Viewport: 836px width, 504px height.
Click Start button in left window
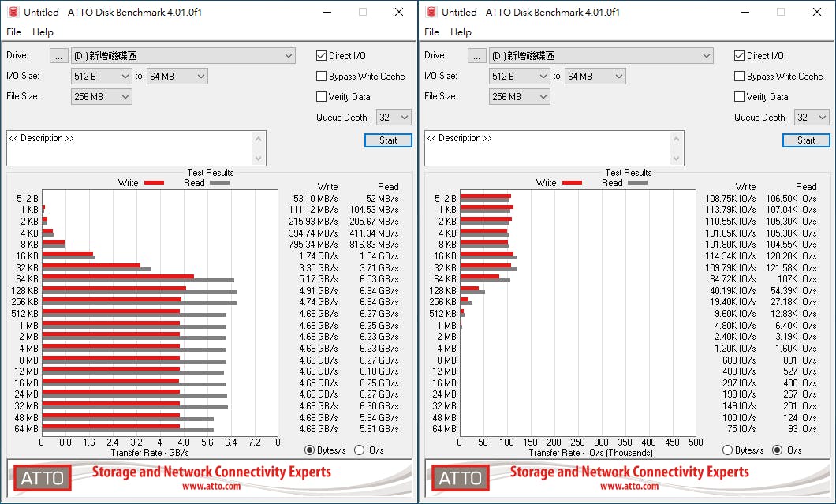(388, 140)
